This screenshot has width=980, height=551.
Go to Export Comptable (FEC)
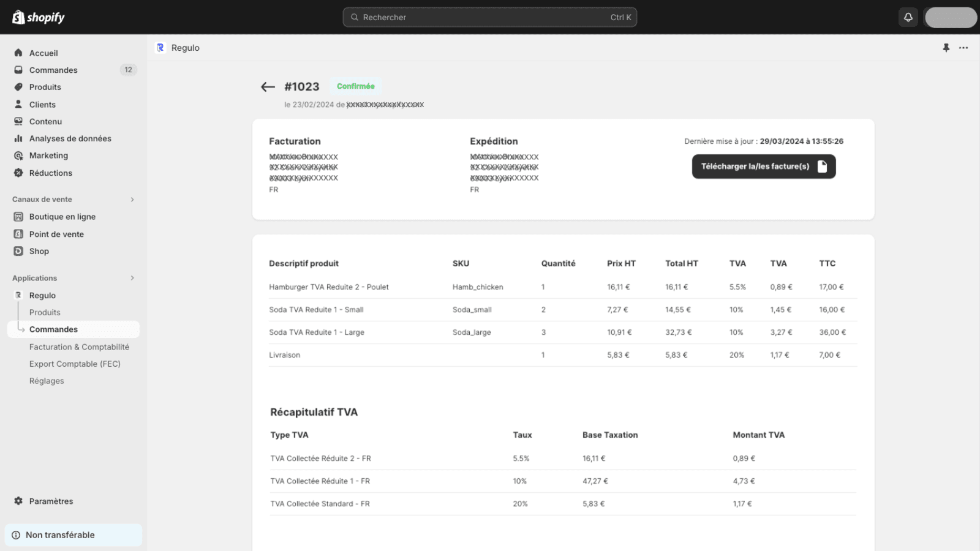pyautogui.click(x=75, y=364)
